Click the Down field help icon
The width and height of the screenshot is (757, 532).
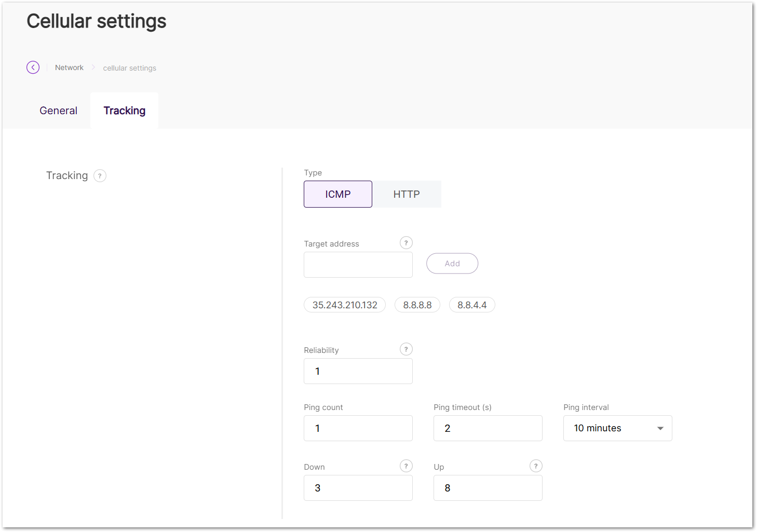pyautogui.click(x=405, y=466)
